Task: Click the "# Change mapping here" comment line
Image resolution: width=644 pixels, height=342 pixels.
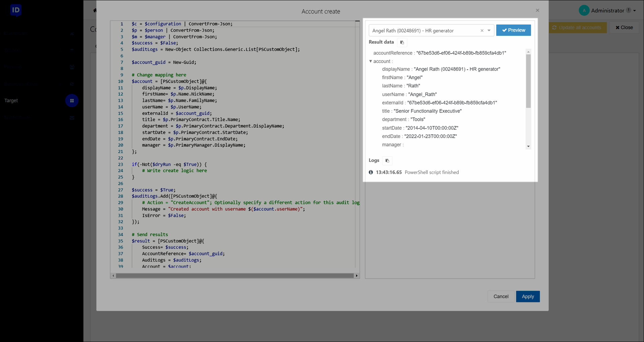Action: coord(159,75)
